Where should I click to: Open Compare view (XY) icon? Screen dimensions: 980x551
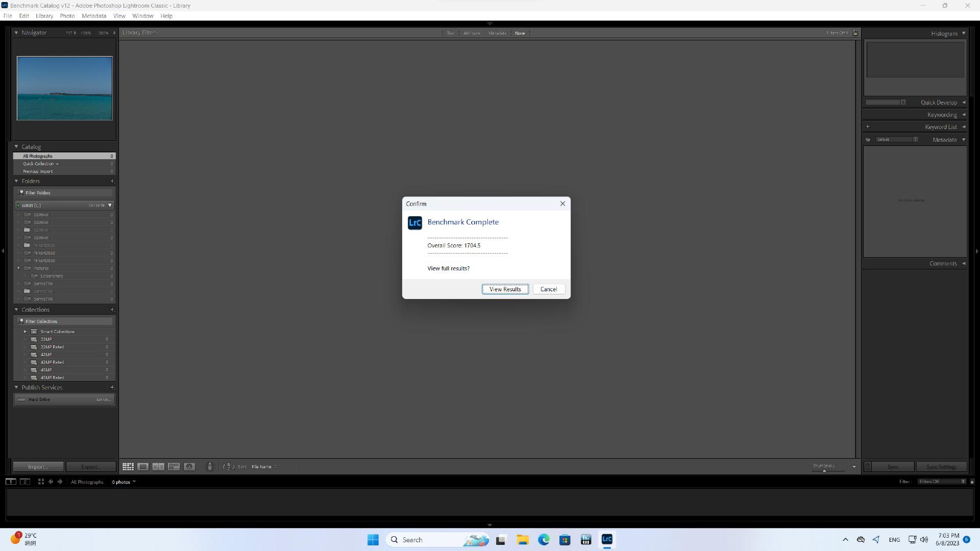pos(158,467)
